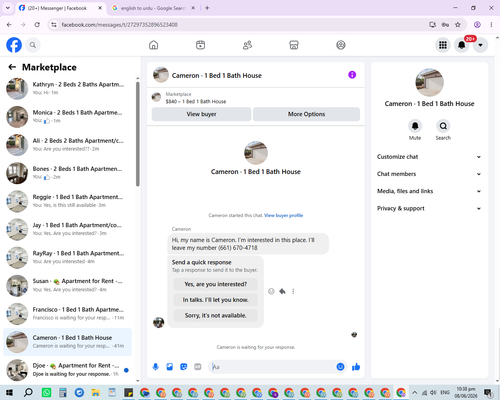The image size is (500, 400).
Task: Open the Reels video icon
Action: tap(200, 45)
